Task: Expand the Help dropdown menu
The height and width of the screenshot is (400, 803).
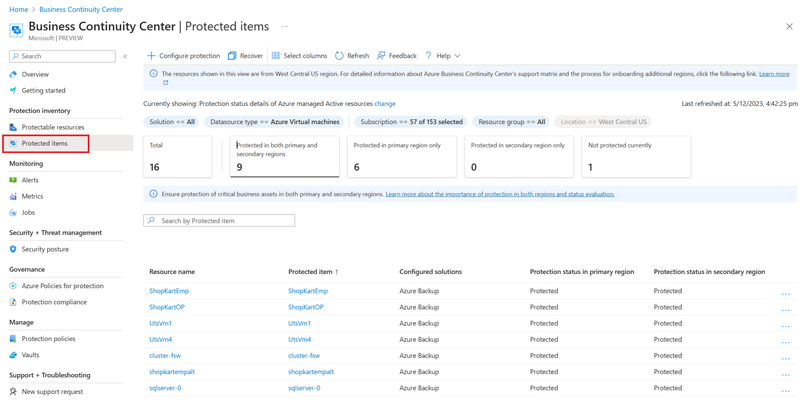Action: (x=443, y=56)
